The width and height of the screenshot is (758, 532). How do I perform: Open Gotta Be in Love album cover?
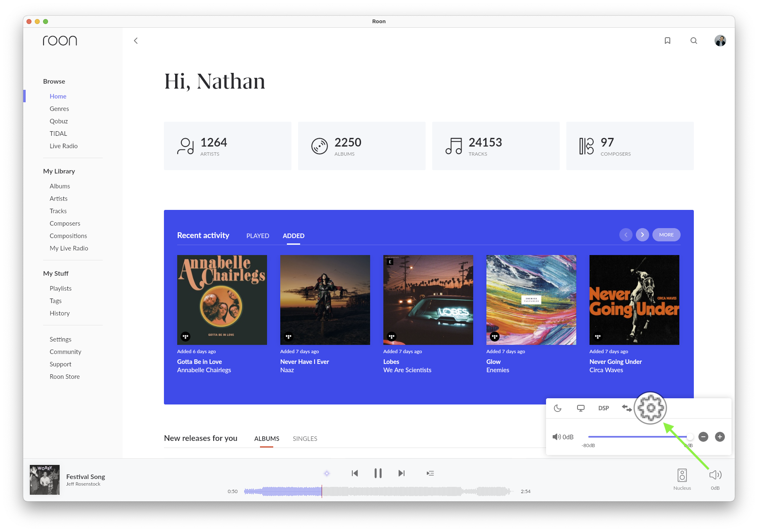pos(222,300)
